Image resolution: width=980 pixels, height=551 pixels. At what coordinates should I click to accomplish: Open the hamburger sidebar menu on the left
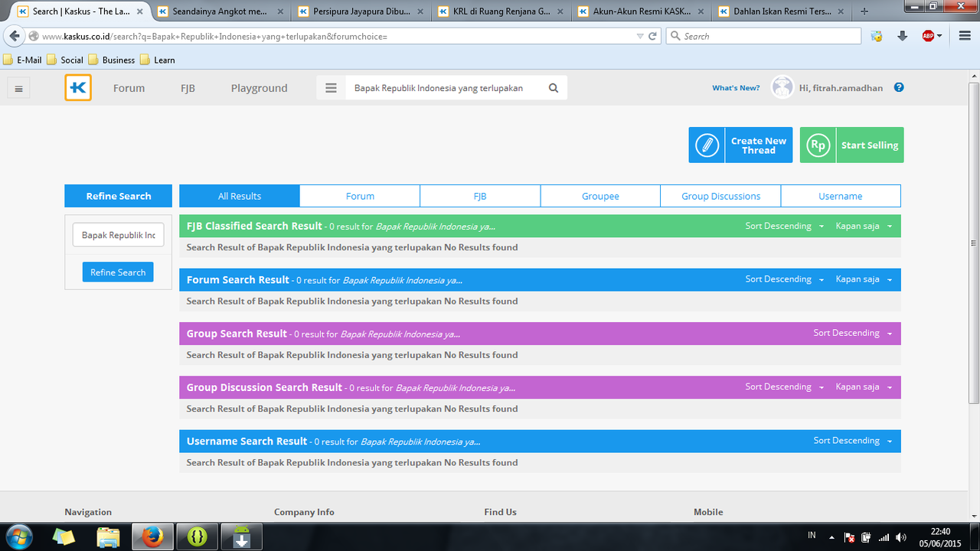(19, 89)
